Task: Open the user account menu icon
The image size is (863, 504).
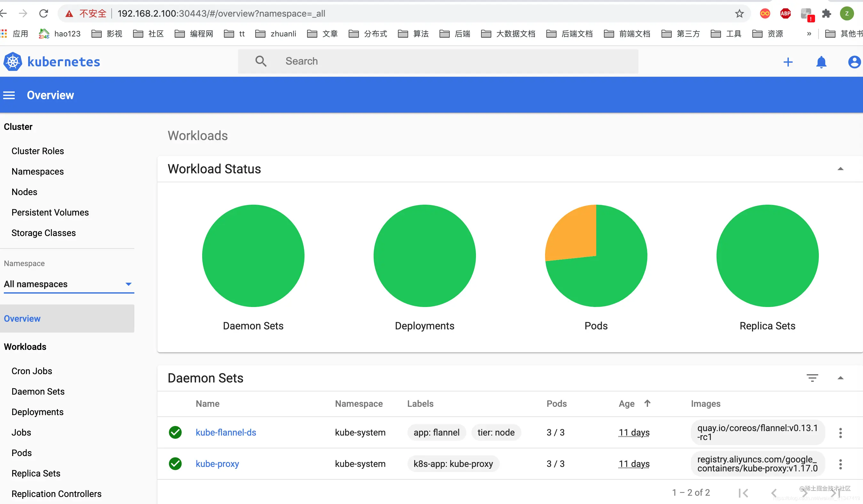Action: [854, 62]
